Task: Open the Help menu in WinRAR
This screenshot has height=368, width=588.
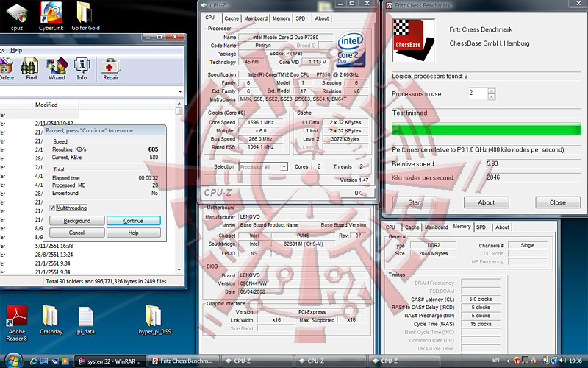Action: [16, 50]
